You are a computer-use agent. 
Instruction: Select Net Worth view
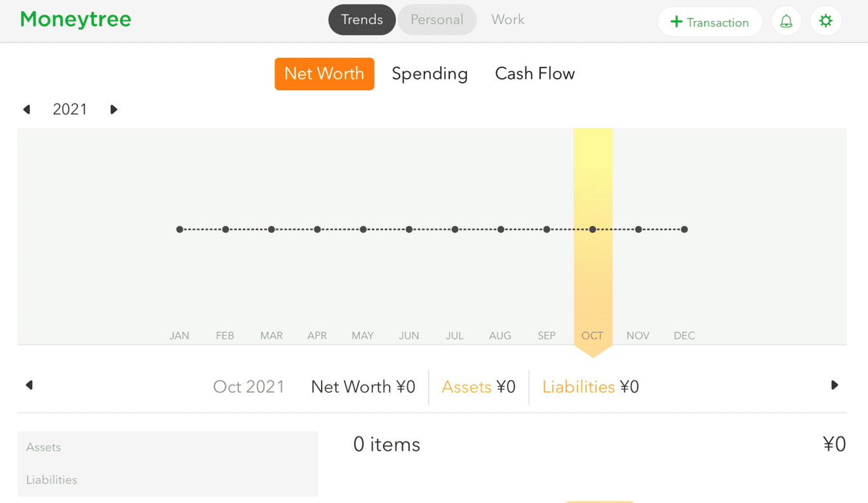click(324, 74)
